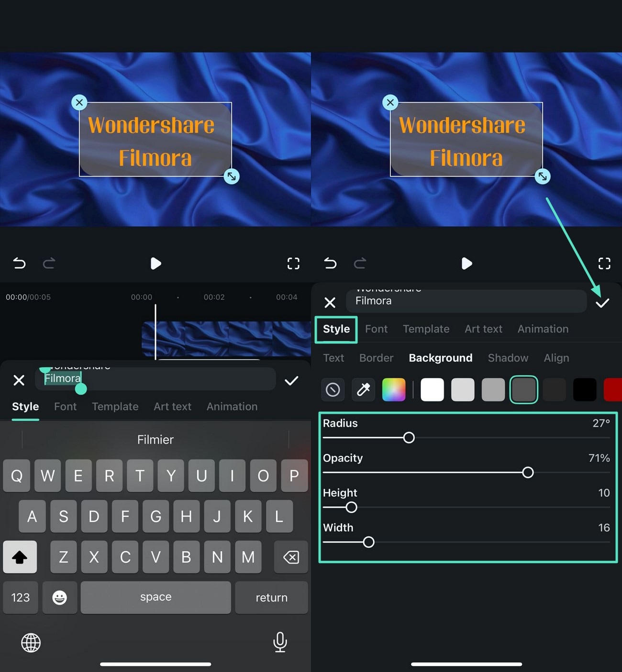Open Art text tab in left screen

pyautogui.click(x=172, y=407)
